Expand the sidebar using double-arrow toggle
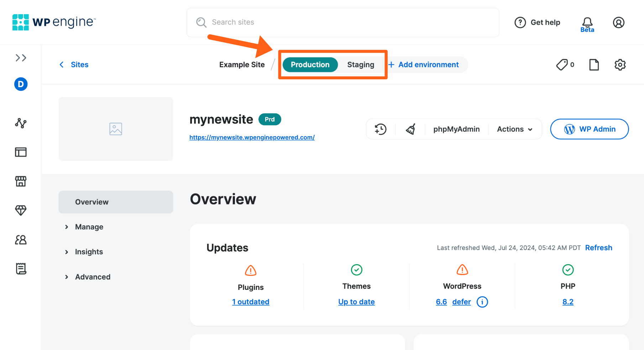Screen dimensions: 644x350 coord(21,57)
